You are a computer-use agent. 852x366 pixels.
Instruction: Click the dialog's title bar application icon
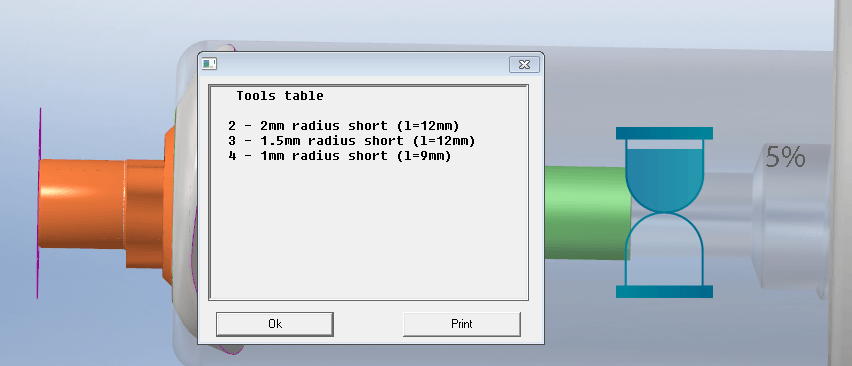point(209,64)
